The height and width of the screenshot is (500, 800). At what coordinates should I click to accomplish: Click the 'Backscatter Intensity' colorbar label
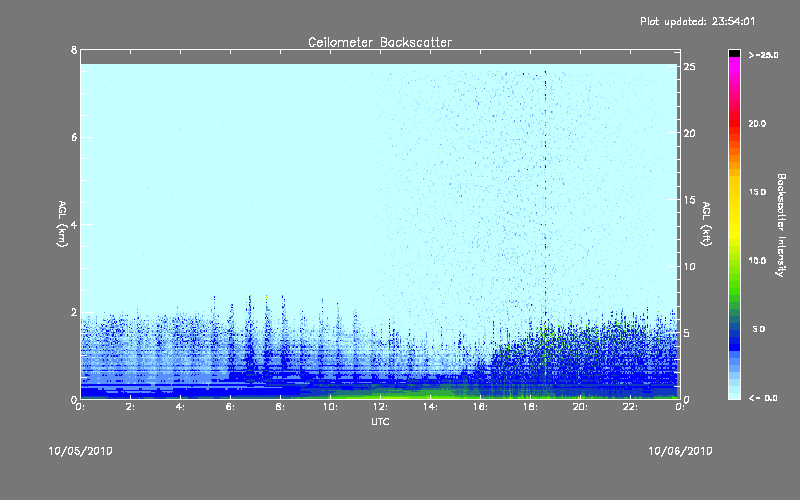point(781,225)
